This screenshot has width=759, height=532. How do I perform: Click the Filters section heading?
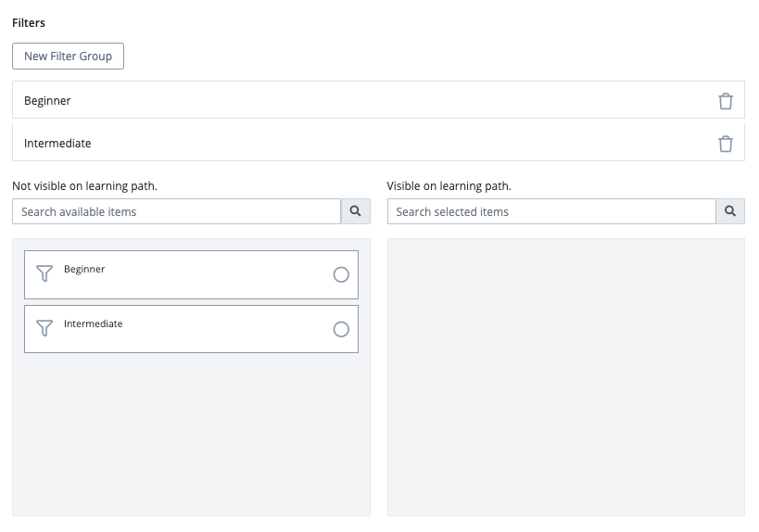(29, 22)
